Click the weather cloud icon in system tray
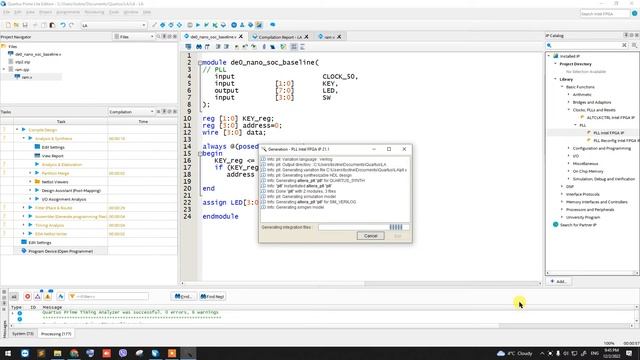640x360 pixels. pos(501,353)
